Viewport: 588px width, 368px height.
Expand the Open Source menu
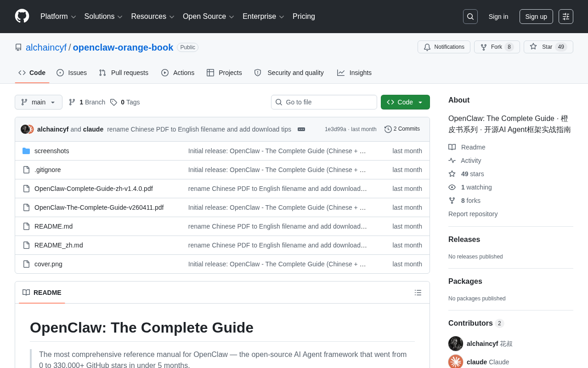point(209,17)
